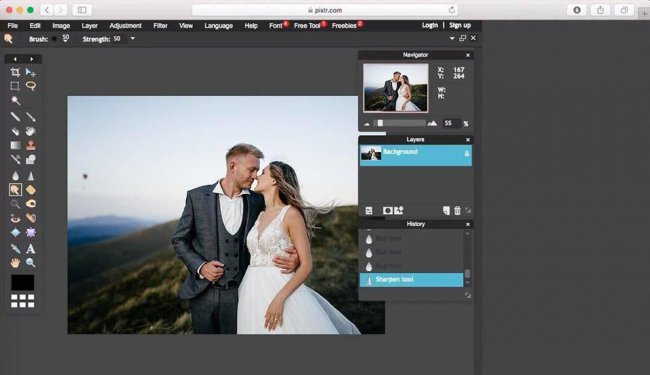
Task: Select the Blur tool in toolbox
Action: [15, 176]
